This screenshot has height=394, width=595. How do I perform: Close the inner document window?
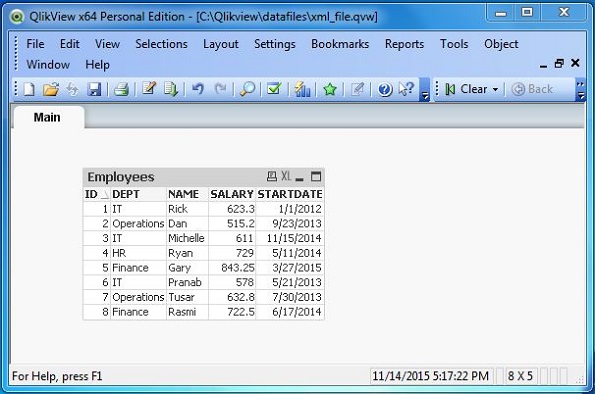(575, 63)
